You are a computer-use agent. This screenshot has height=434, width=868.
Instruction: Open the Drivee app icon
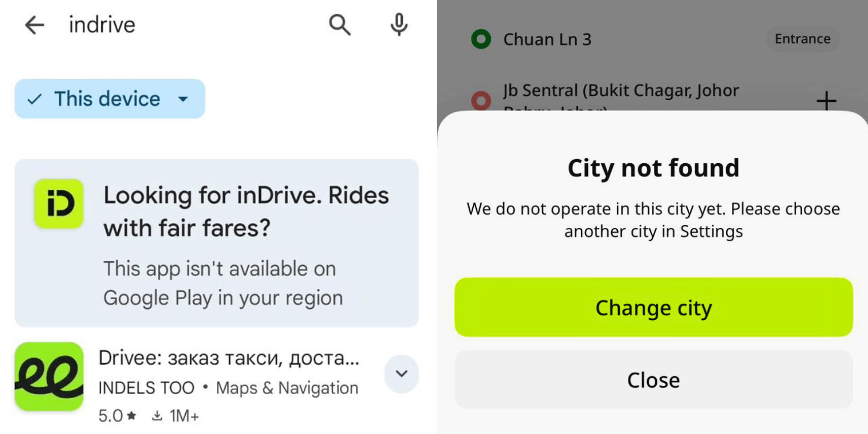[x=49, y=377]
